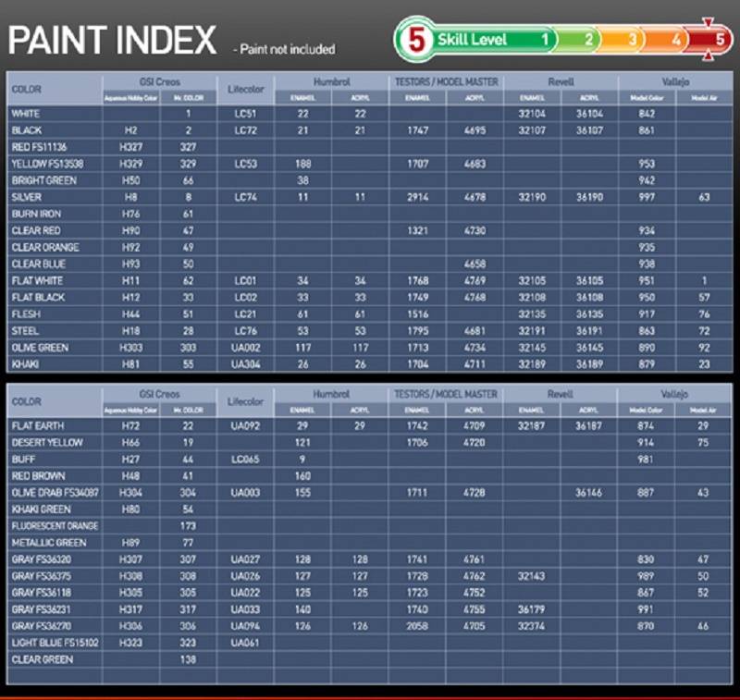This screenshot has height=700, width=740.
Task: Select the '2058' Testors enamel cell
Action: [417, 626]
